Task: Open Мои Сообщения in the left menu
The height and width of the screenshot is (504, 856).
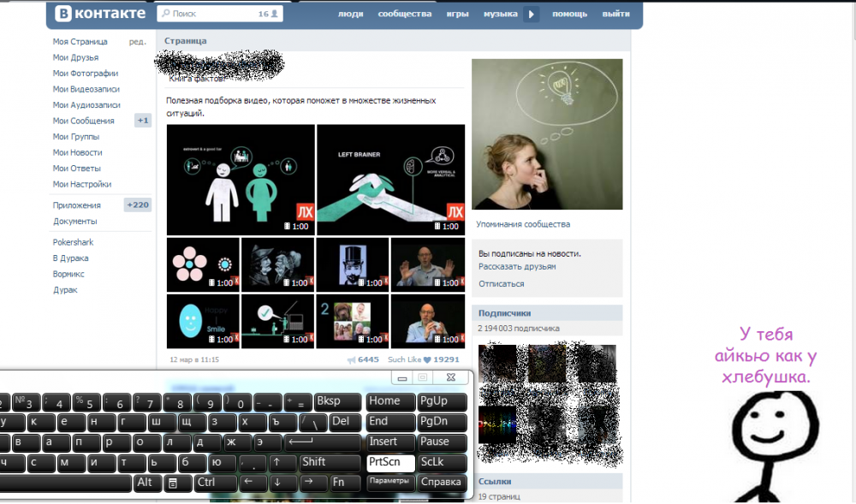Action: pos(84,121)
